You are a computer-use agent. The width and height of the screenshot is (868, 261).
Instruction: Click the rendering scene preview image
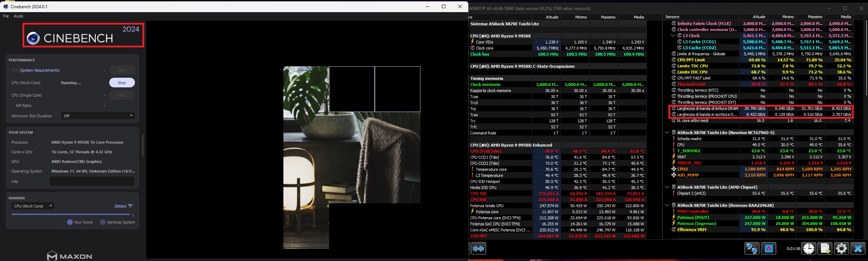[352, 157]
